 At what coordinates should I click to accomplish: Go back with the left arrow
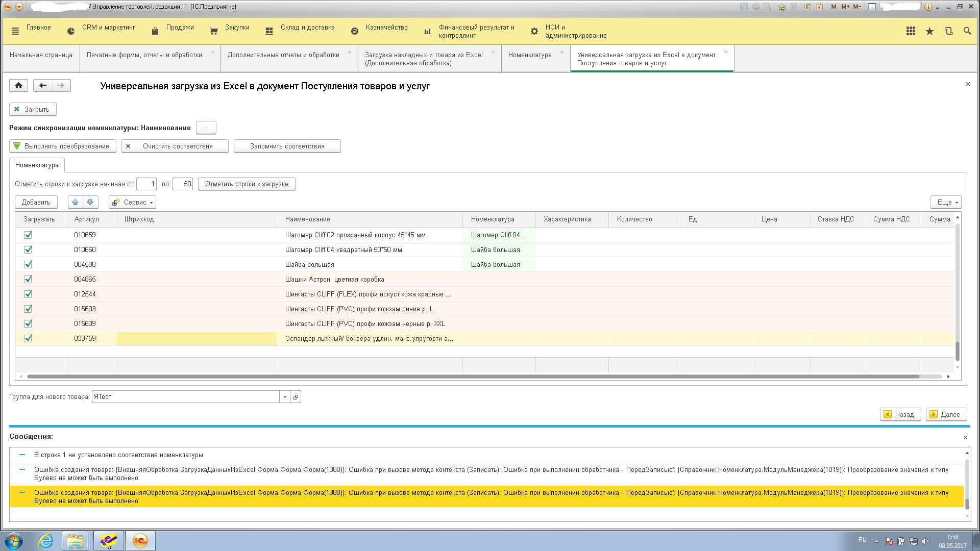coord(43,86)
